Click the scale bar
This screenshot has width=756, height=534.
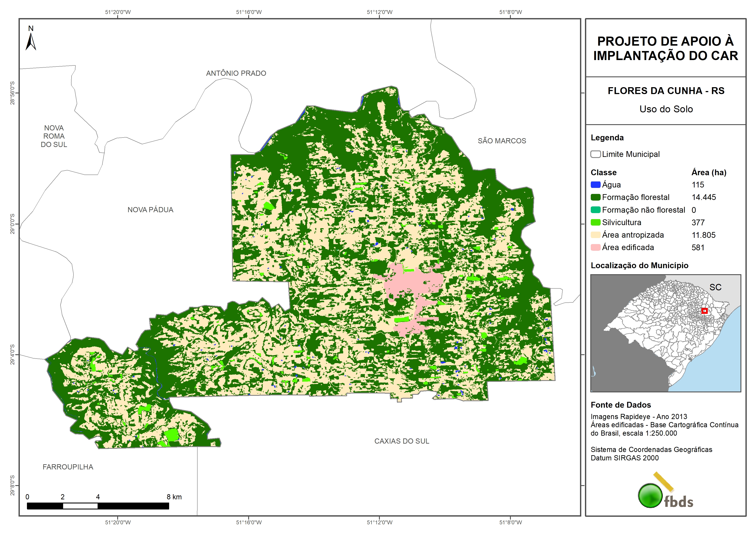[x=98, y=506]
